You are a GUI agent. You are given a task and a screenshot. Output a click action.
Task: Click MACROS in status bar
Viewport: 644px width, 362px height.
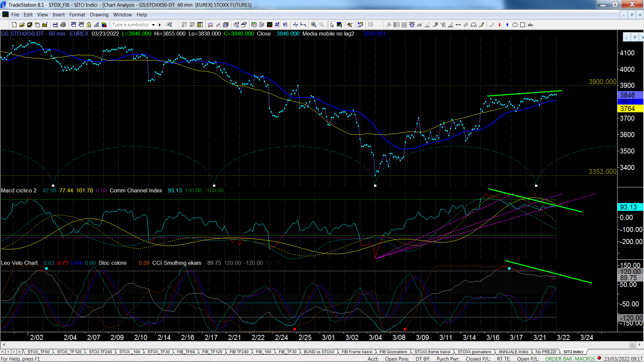(585, 359)
